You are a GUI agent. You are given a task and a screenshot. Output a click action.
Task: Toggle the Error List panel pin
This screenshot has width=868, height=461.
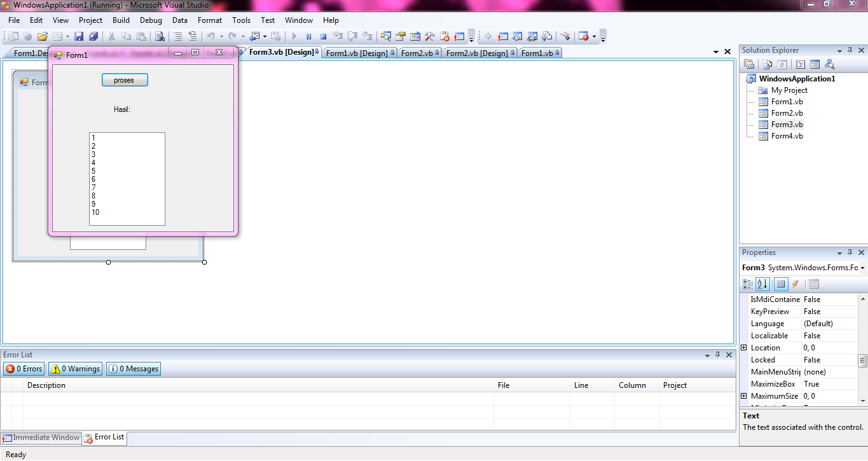click(717, 354)
